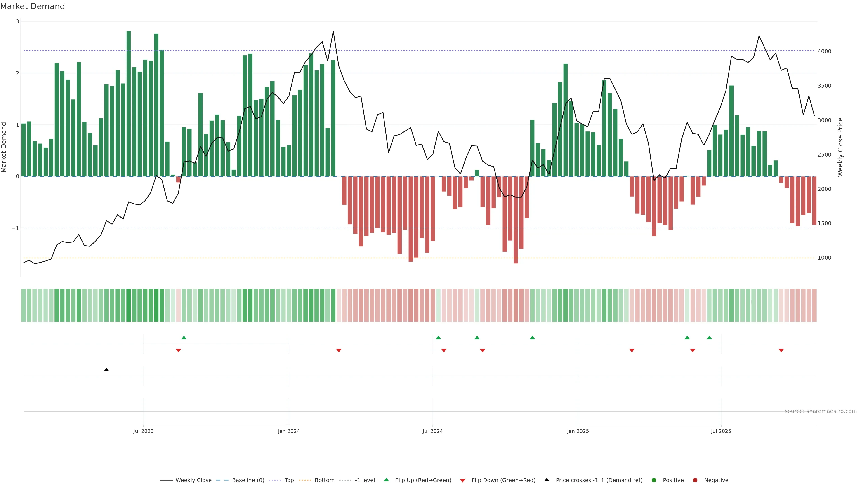Click red flip-down marker after Jan 2024

click(x=339, y=351)
